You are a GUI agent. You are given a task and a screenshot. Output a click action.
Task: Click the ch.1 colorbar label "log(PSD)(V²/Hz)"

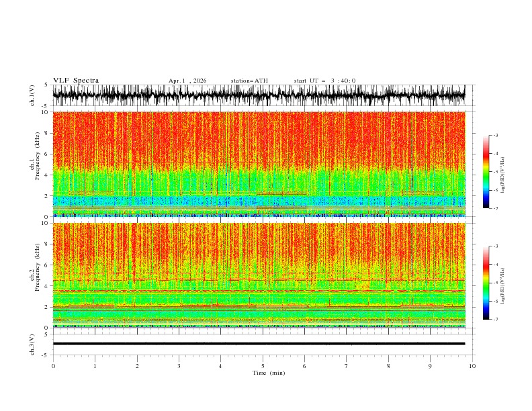tap(502, 175)
